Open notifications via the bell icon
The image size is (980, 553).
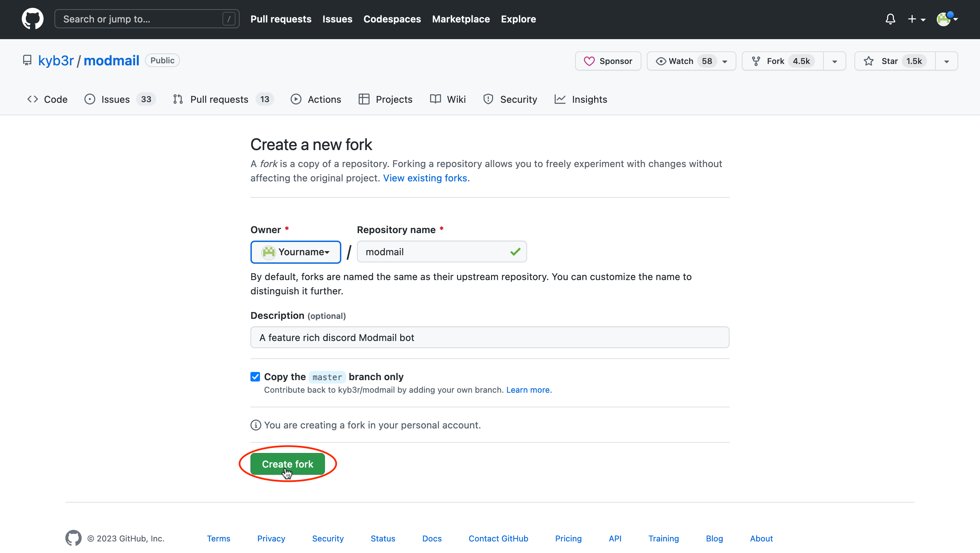tap(890, 19)
